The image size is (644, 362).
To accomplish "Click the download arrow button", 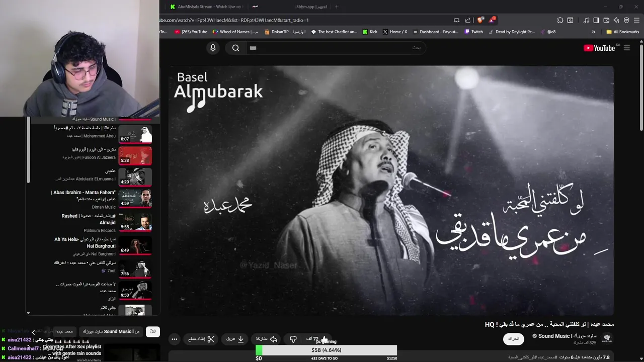I will [x=235, y=339].
